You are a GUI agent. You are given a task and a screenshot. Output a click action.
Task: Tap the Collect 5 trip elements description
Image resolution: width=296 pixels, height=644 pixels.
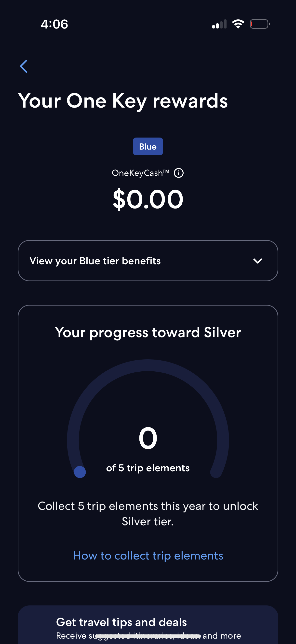click(x=148, y=514)
